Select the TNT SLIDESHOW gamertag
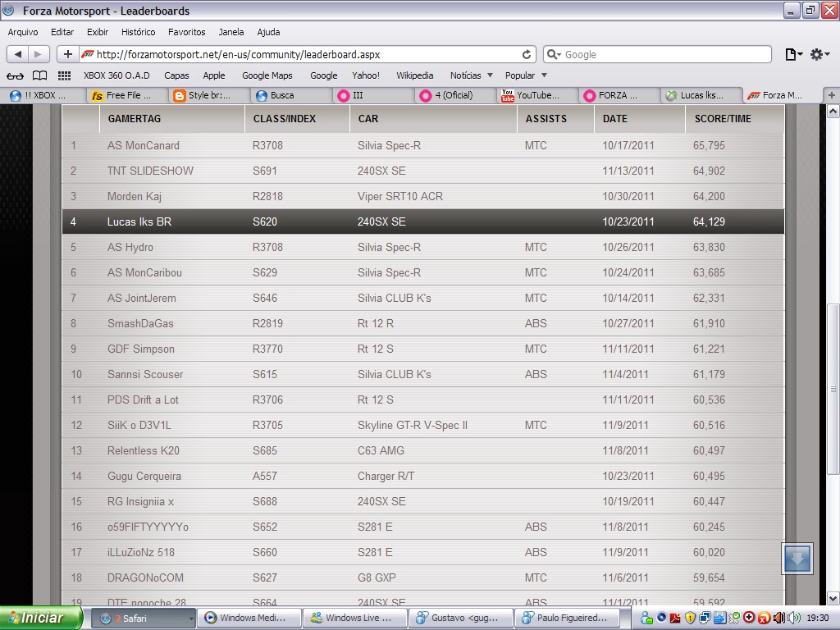Screen dimensions: 840x630 (151, 171)
